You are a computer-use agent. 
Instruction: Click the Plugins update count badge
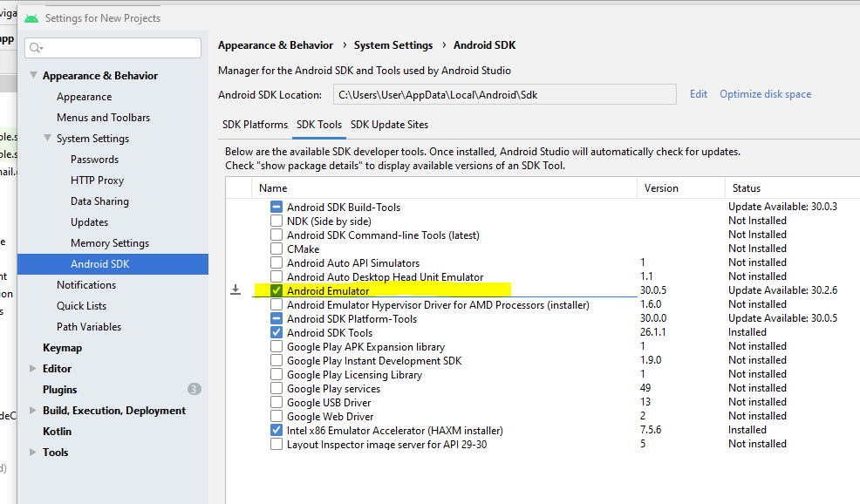tap(195, 389)
